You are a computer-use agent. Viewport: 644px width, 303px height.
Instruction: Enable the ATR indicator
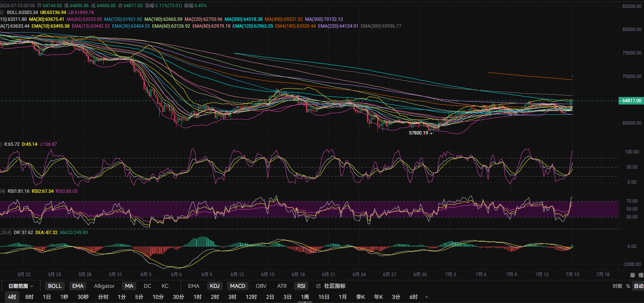coord(282,286)
